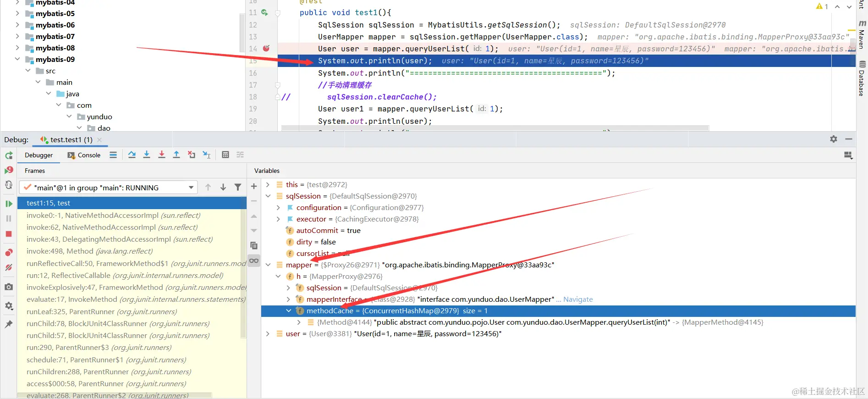Open the Database side tool window
This screenshot has width=868, height=399.
click(862, 78)
